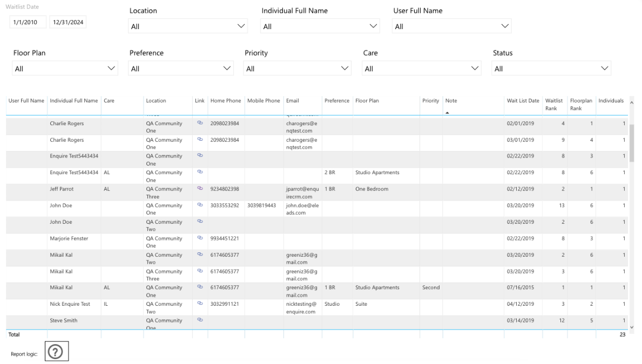This screenshot has height=364, width=642.
Task: Click phone number 9234802398
Action: (225, 189)
